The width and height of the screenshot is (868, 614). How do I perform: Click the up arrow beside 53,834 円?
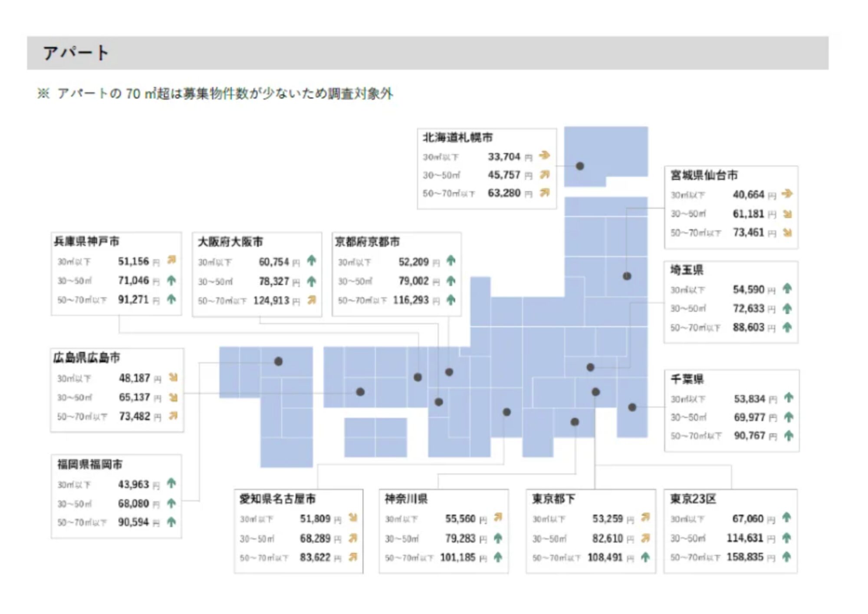[789, 398]
